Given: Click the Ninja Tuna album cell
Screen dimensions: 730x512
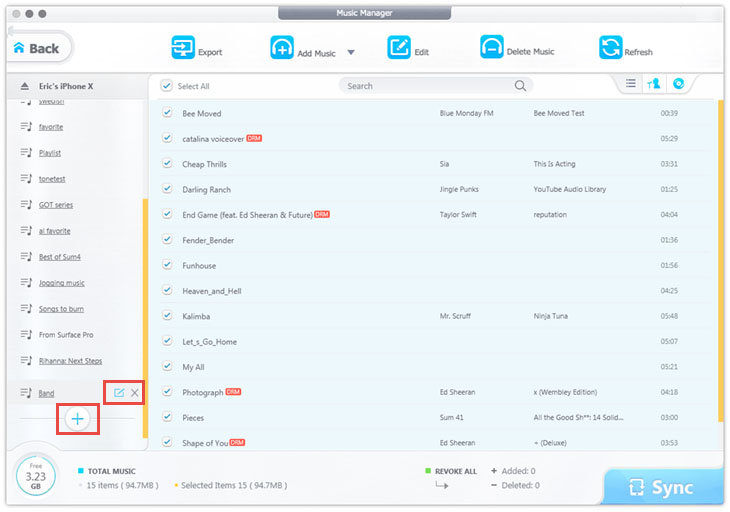Looking at the screenshot, I should (x=550, y=316).
